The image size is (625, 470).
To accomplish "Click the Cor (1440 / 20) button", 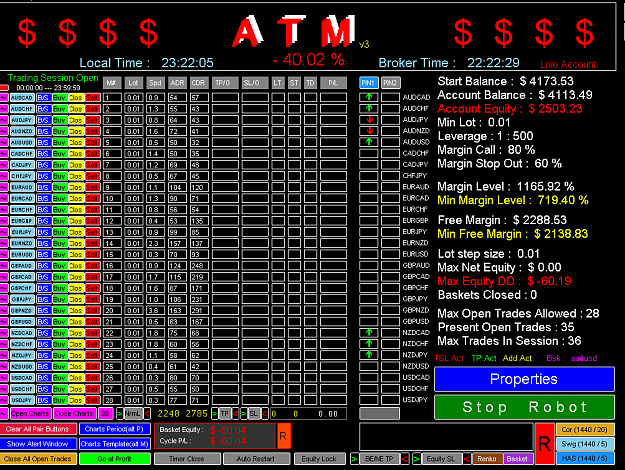I will [585, 430].
